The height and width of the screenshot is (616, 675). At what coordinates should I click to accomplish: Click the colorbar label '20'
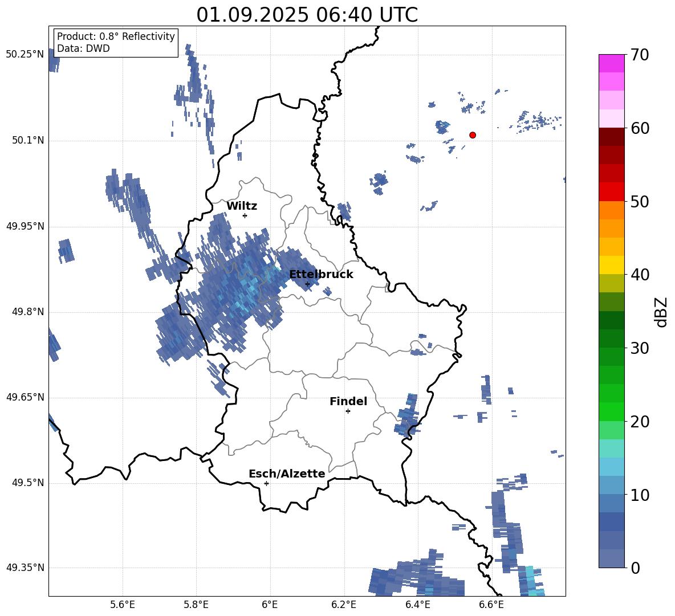pos(640,422)
